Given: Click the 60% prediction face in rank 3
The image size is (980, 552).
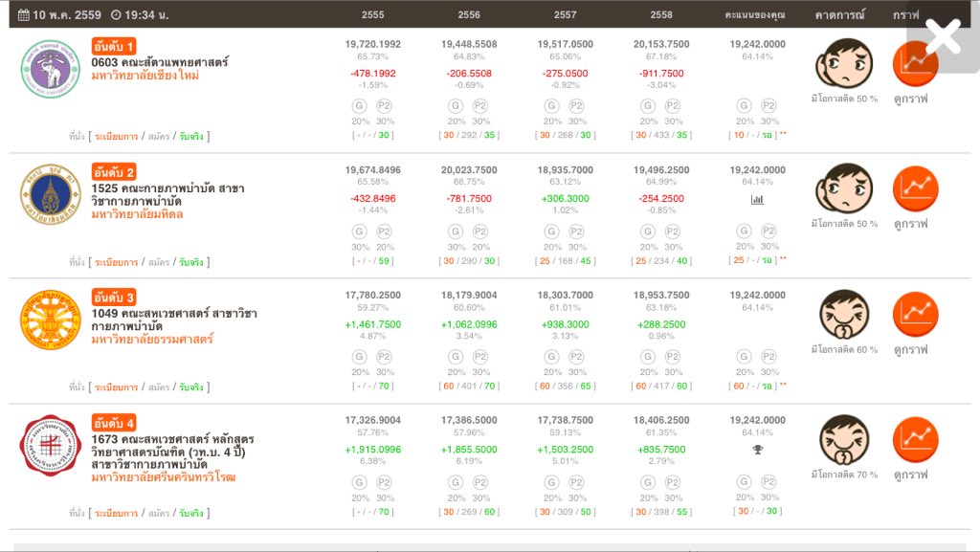Looking at the screenshot, I should coord(844,314).
